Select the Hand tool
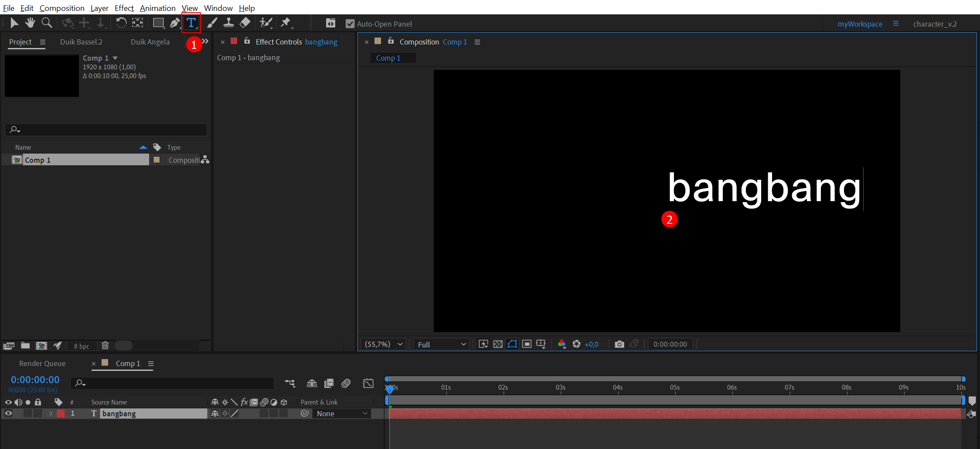This screenshot has width=980, height=449. click(30, 23)
